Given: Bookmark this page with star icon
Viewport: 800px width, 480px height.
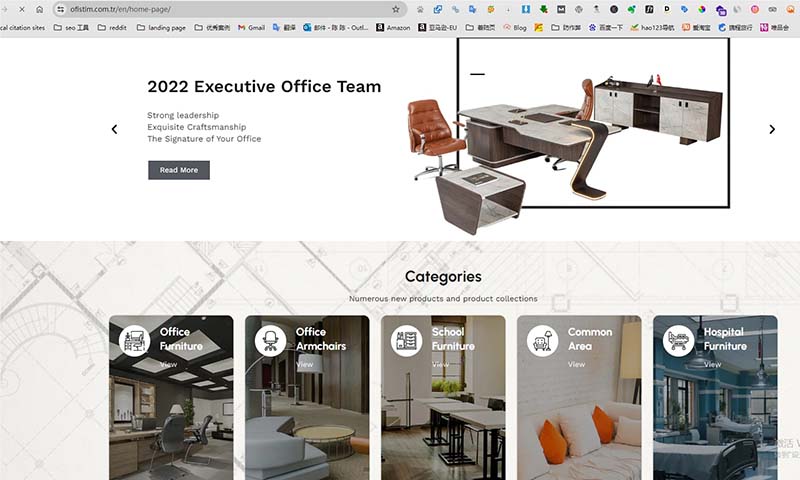Looking at the screenshot, I should [x=396, y=9].
